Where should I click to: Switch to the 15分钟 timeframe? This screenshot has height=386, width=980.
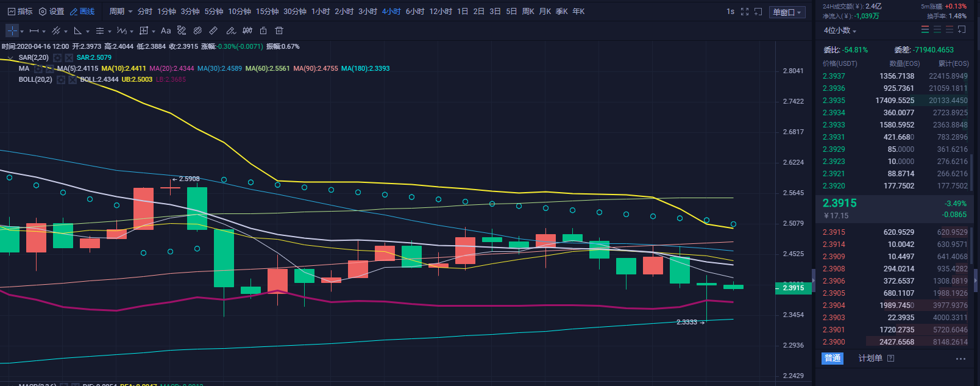tap(267, 12)
